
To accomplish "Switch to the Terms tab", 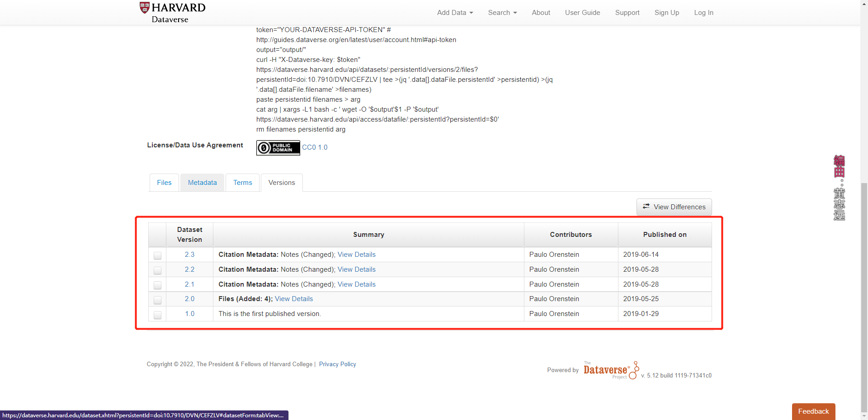I will point(243,183).
